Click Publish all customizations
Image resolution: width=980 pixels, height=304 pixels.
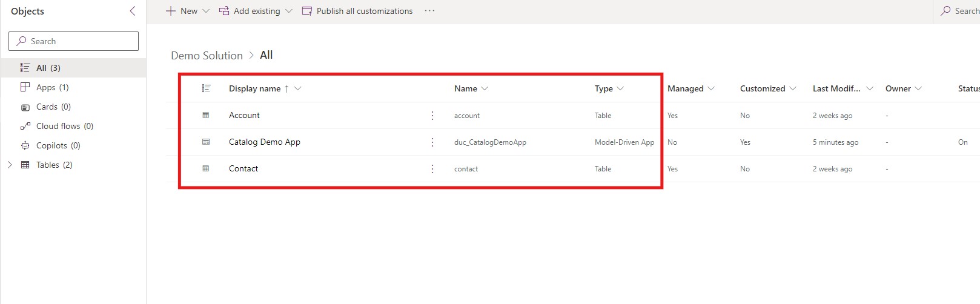[357, 11]
